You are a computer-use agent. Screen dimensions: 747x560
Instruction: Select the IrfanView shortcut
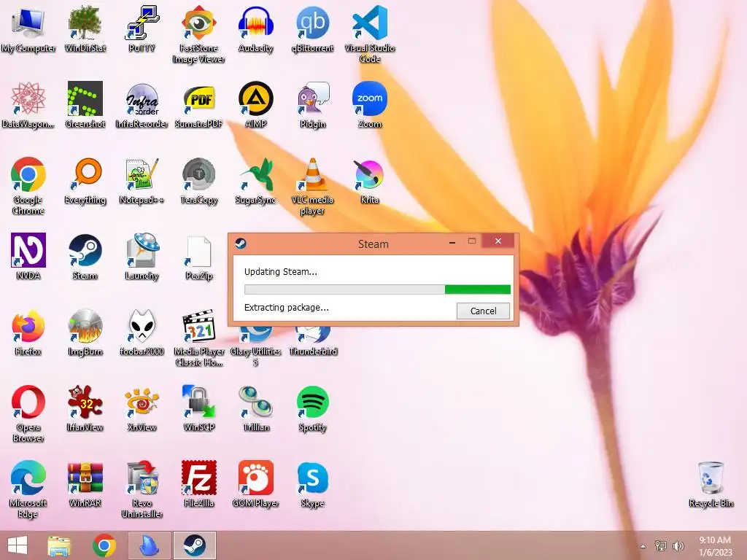pos(85,408)
